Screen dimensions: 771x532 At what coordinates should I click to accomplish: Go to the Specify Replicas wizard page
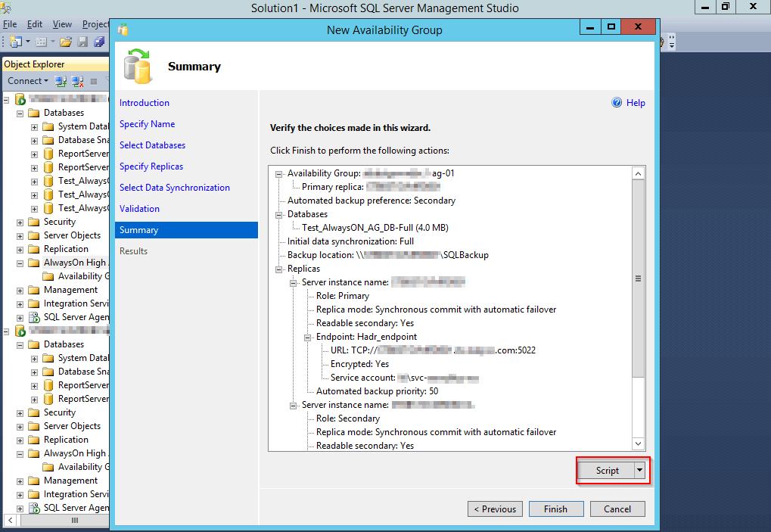(x=151, y=166)
